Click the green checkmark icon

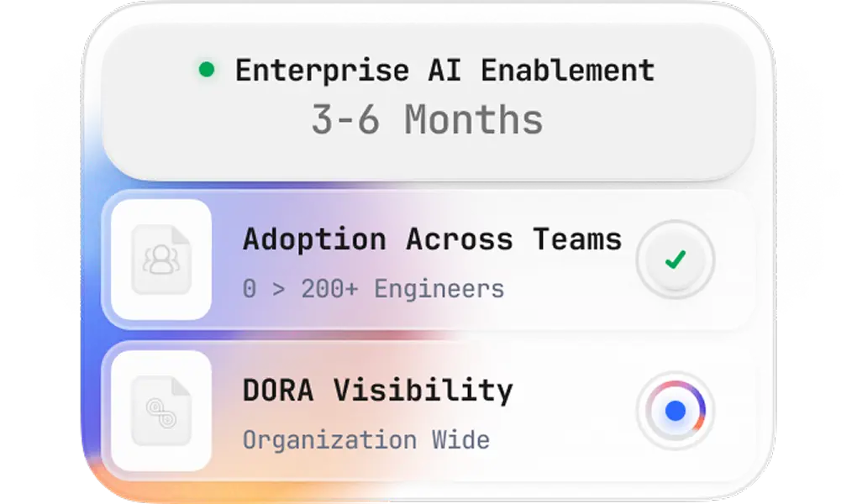675,260
